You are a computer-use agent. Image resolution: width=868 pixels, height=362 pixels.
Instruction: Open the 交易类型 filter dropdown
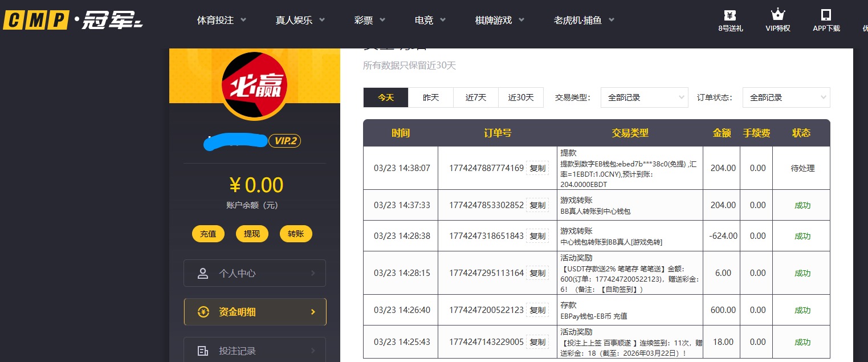point(644,97)
